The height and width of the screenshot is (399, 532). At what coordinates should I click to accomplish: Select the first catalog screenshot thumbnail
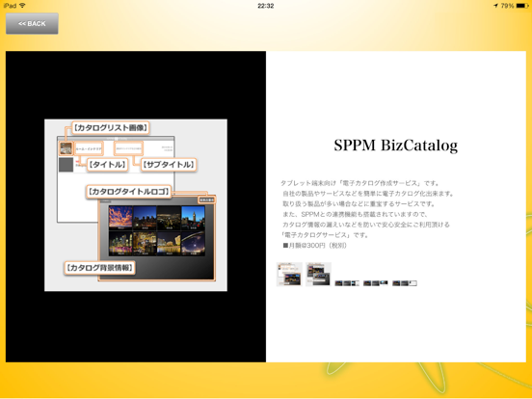pyautogui.click(x=289, y=274)
